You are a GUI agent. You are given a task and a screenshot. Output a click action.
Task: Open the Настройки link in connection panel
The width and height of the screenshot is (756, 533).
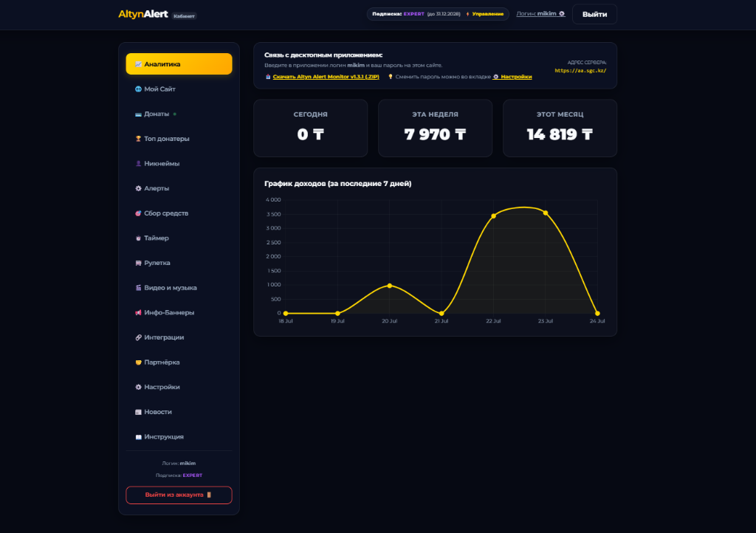[512, 77]
